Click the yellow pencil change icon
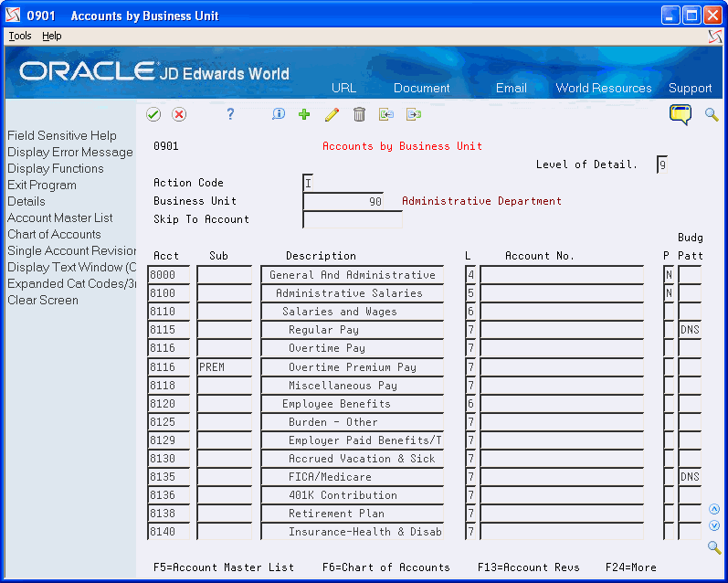Screen dimensions: 728x583 coord(332,114)
